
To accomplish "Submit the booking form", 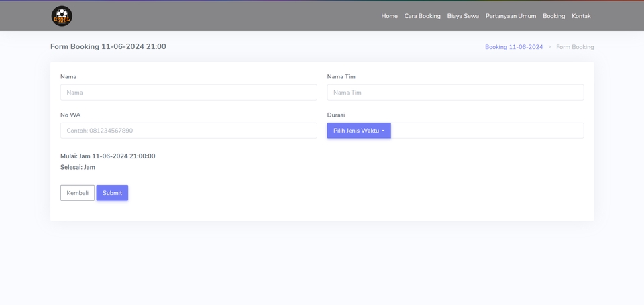I will tap(112, 193).
